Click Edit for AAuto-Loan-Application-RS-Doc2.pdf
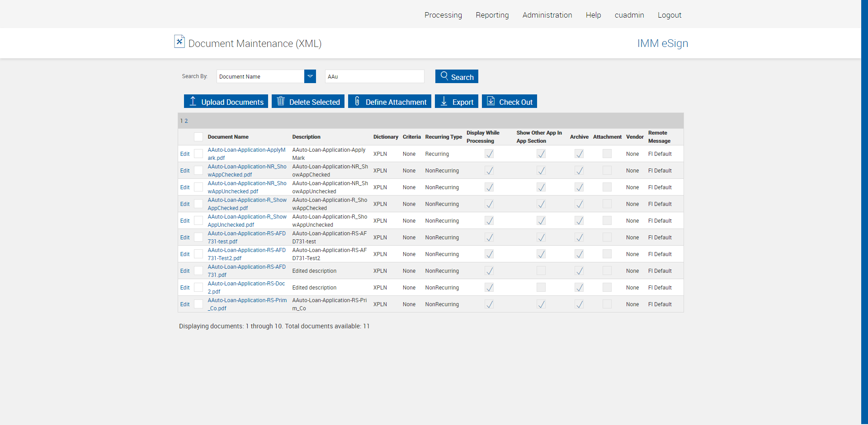Image resolution: width=868 pixels, height=425 pixels. pos(185,288)
